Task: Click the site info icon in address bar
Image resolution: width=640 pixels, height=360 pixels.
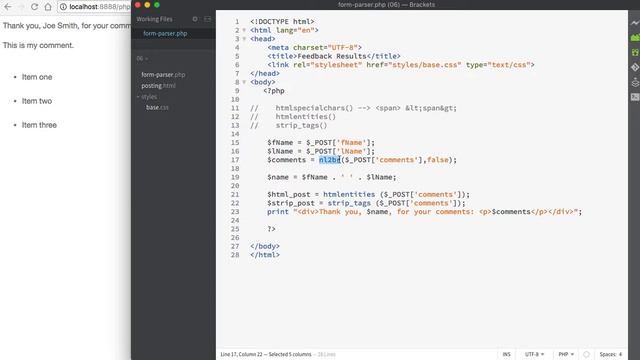Action: pos(63,7)
